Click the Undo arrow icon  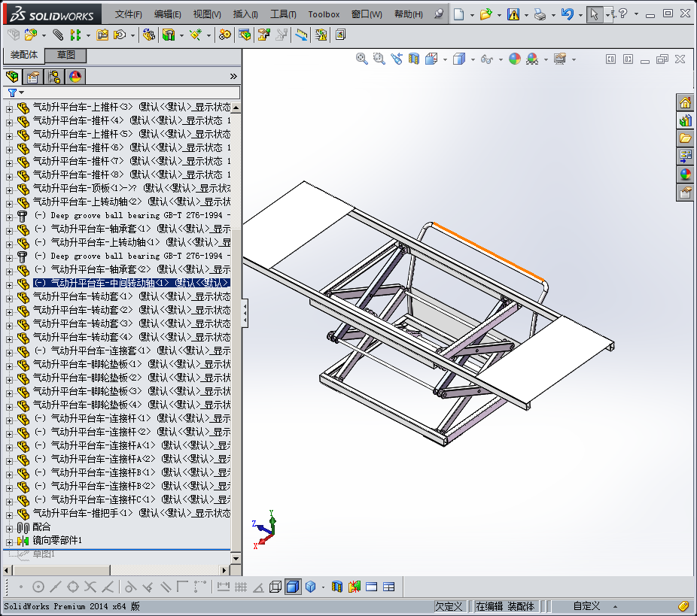(x=568, y=14)
